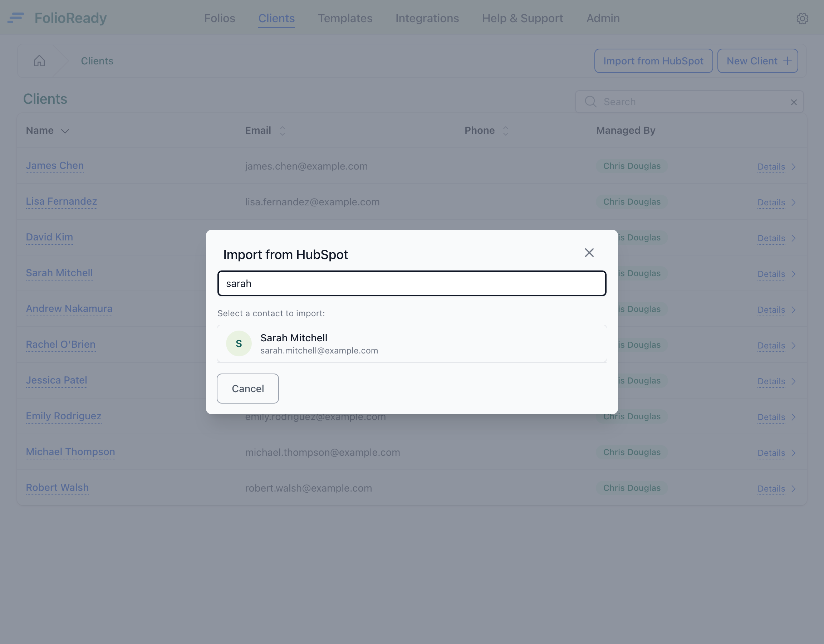Open Andrew Nakamura client link
Screen dimensions: 824x644
(69, 309)
